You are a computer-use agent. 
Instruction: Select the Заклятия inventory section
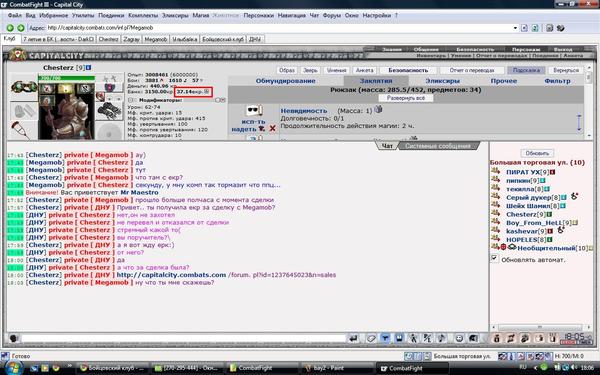pyautogui.click(x=376, y=81)
